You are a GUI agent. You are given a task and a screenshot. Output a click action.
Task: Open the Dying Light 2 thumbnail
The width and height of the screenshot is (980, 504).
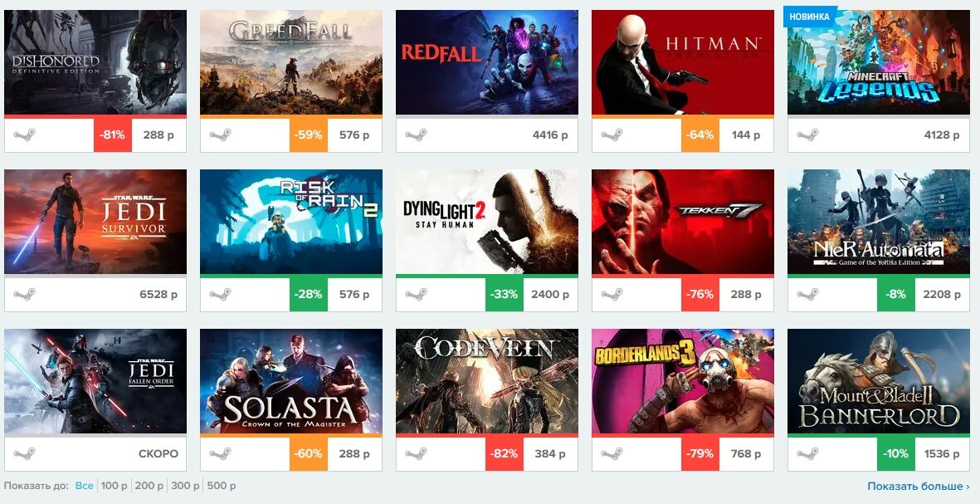(x=487, y=222)
